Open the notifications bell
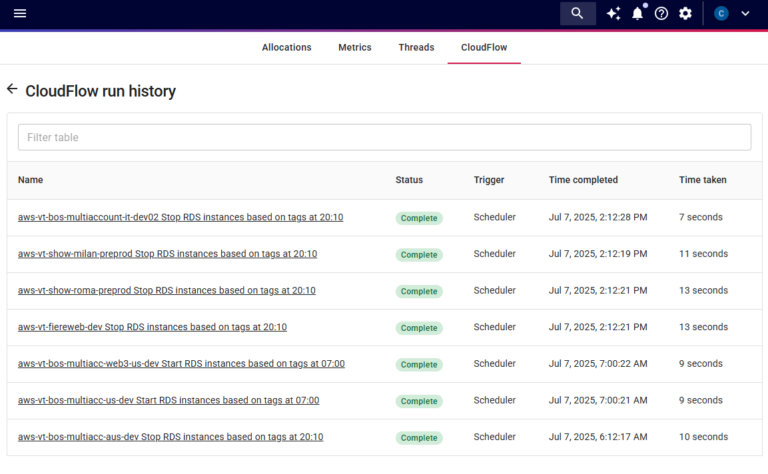This screenshot has width=768, height=474. 637,13
